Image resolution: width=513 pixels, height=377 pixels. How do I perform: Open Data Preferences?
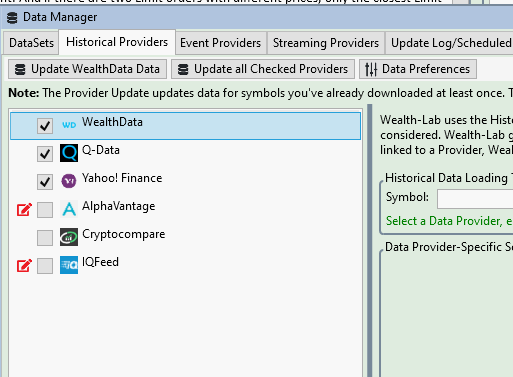(x=418, y=69)
